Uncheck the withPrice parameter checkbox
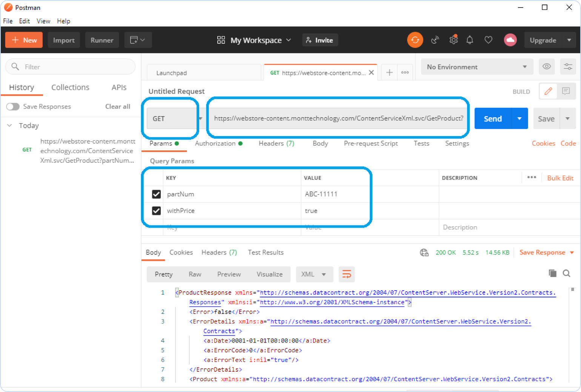The image size is (581, 392). (156, 211)
